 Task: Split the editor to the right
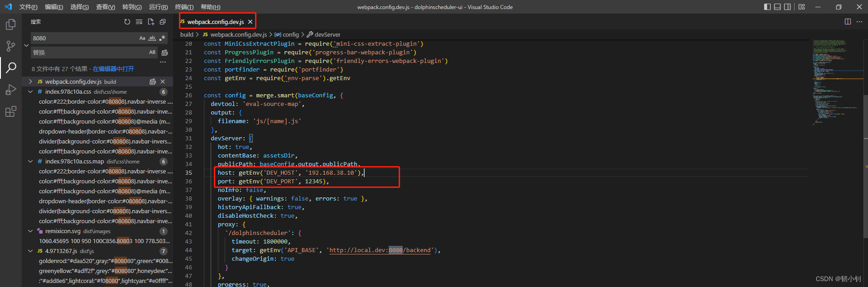[x=848, y=22]
